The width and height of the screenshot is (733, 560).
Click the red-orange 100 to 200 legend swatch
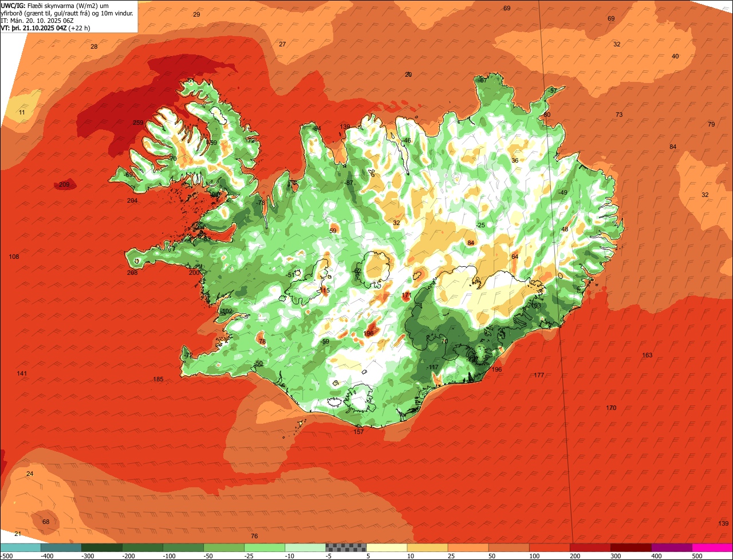point(549,547)
